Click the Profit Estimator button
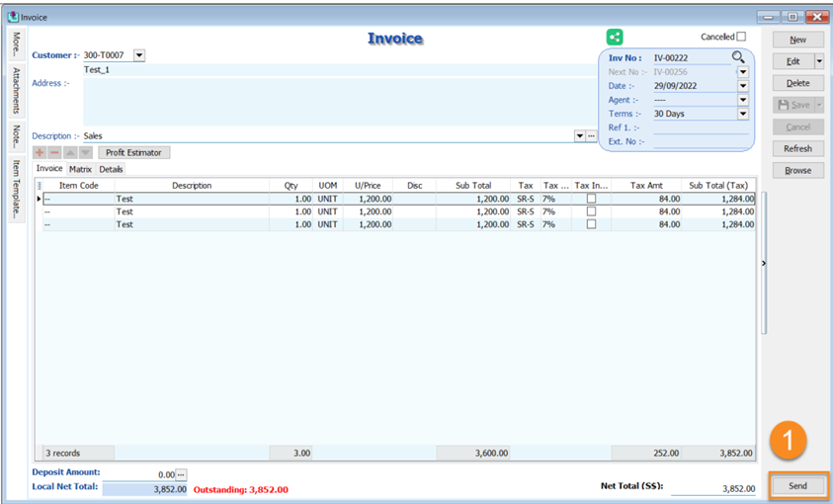This screenshot has width=833, height=504. click(x=133, y=153)
